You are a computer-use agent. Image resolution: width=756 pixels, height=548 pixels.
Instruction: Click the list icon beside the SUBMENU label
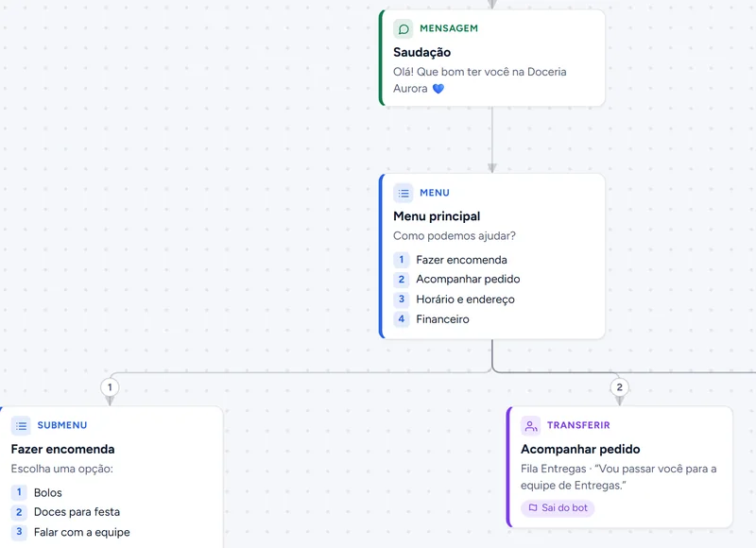21,425
